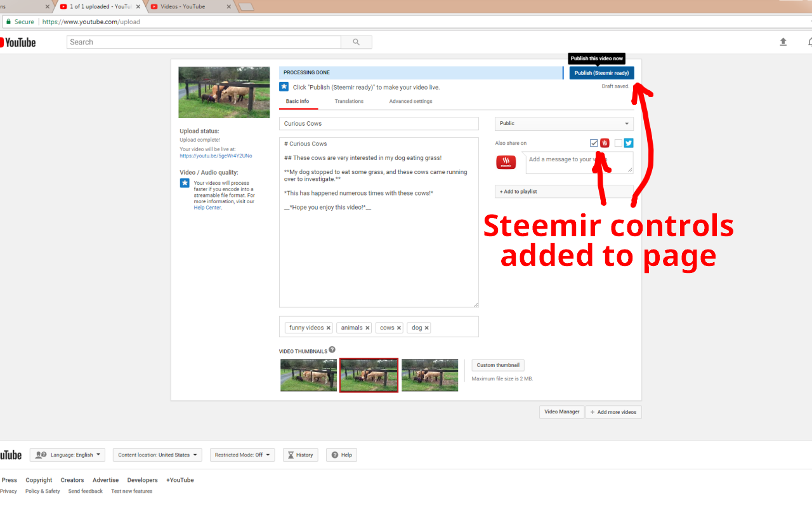Click the Copyright footer link
Screen dimensions: 812x508
39,480
